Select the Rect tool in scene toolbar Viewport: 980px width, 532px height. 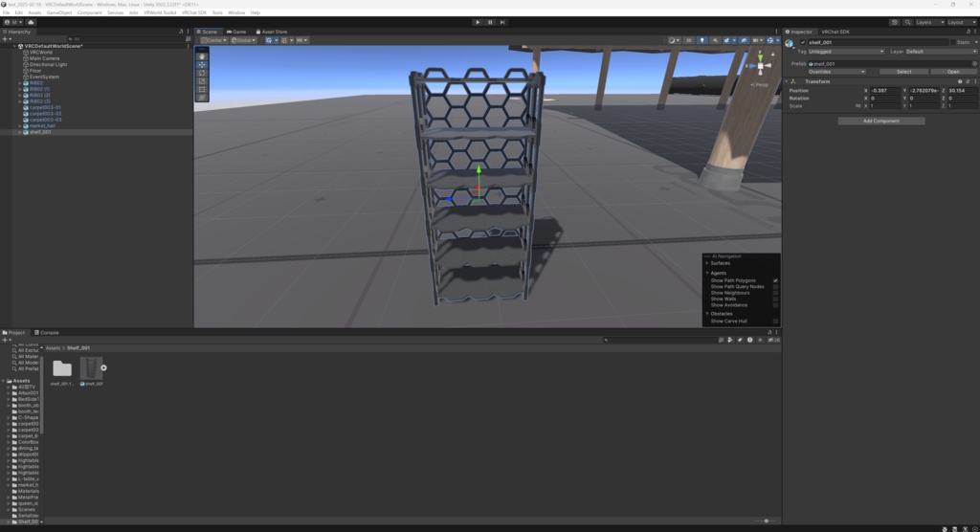coord(202,89)
